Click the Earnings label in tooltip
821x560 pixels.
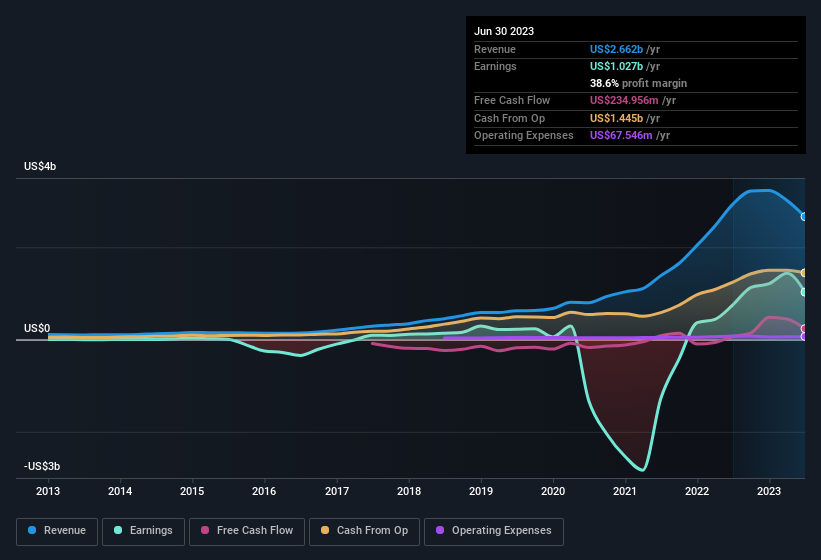click(x=495, y=66)
